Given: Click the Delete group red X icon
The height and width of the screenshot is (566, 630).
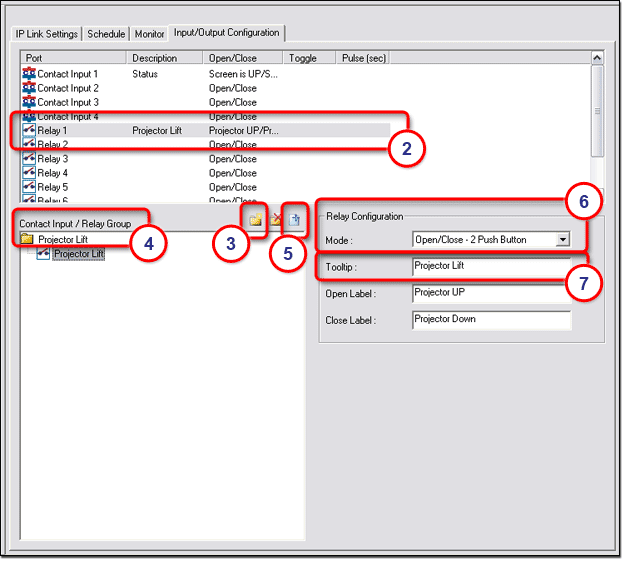Looking at the screenshot, I should pyautogui.click(x=276, y=220).
